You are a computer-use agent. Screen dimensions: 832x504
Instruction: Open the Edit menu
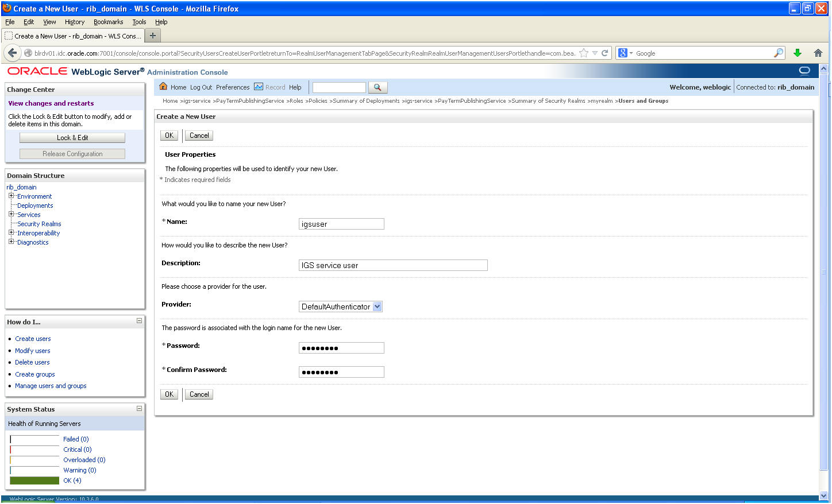[x=29, y=22]
